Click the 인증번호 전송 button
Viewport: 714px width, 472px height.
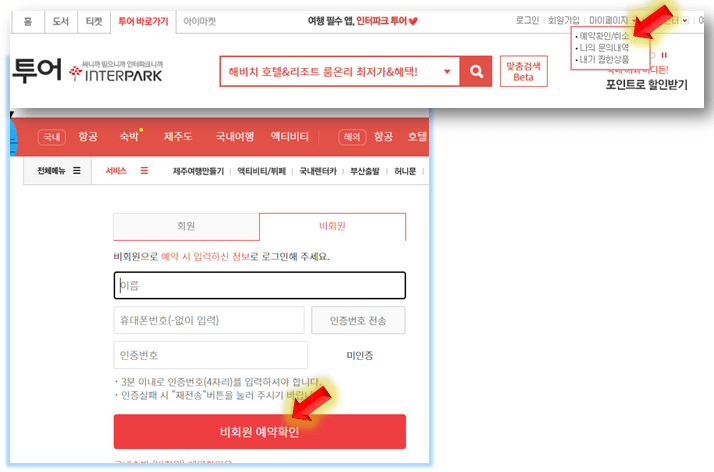click(x=358, y=320)
